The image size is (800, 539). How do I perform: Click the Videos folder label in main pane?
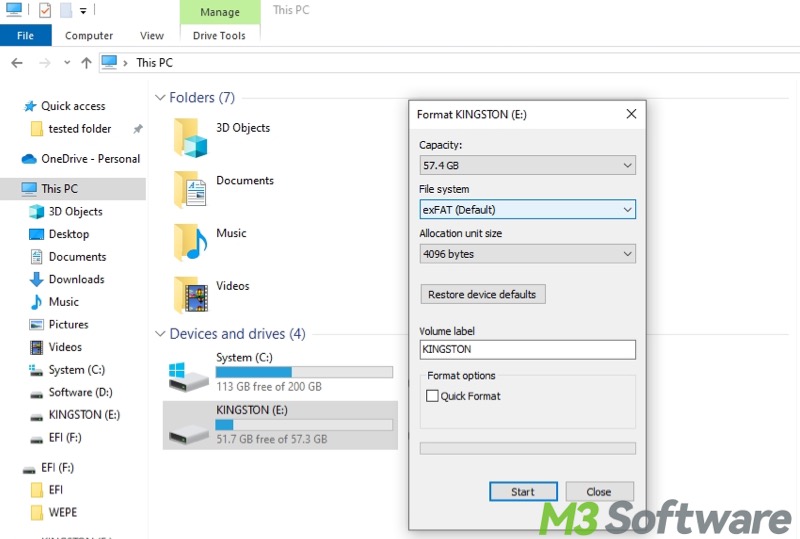point(233,286)
